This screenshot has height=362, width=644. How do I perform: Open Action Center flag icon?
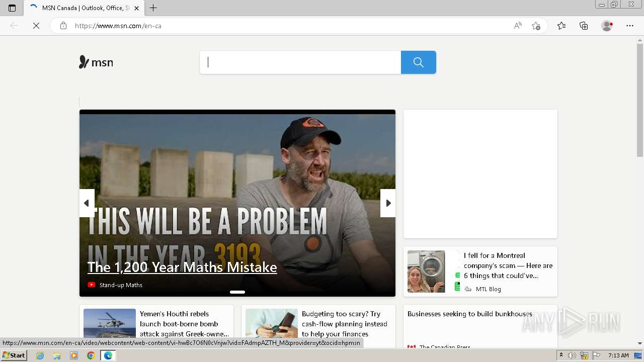[x=596, y=355]
